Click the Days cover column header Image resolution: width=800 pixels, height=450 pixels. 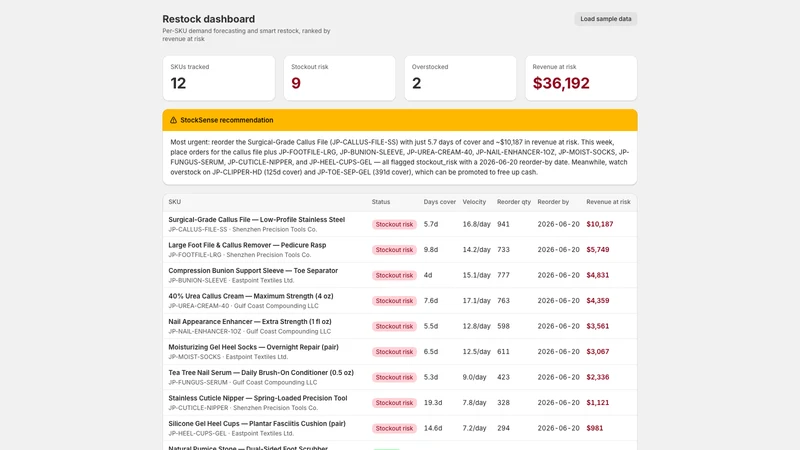pyautogui.click(x=440, y=202)
